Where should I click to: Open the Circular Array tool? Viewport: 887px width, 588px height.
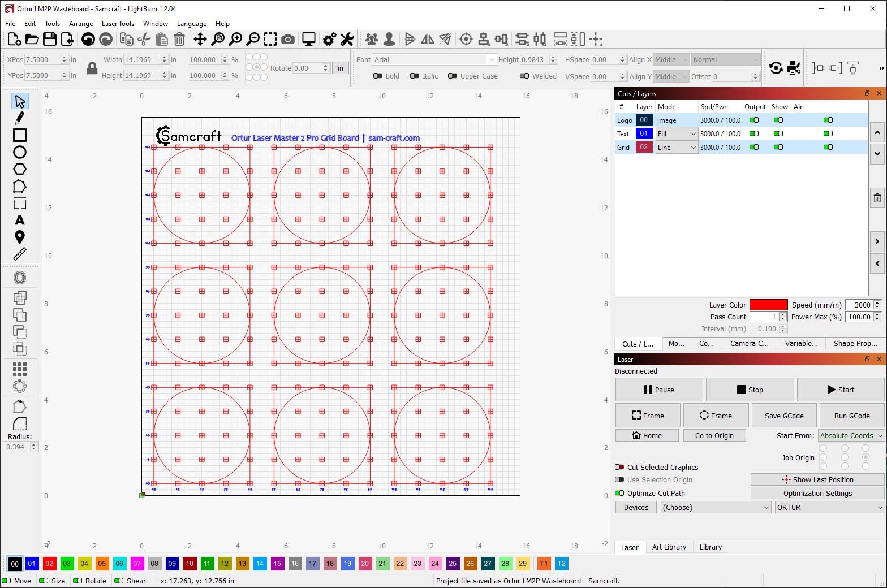click(20, 386)
